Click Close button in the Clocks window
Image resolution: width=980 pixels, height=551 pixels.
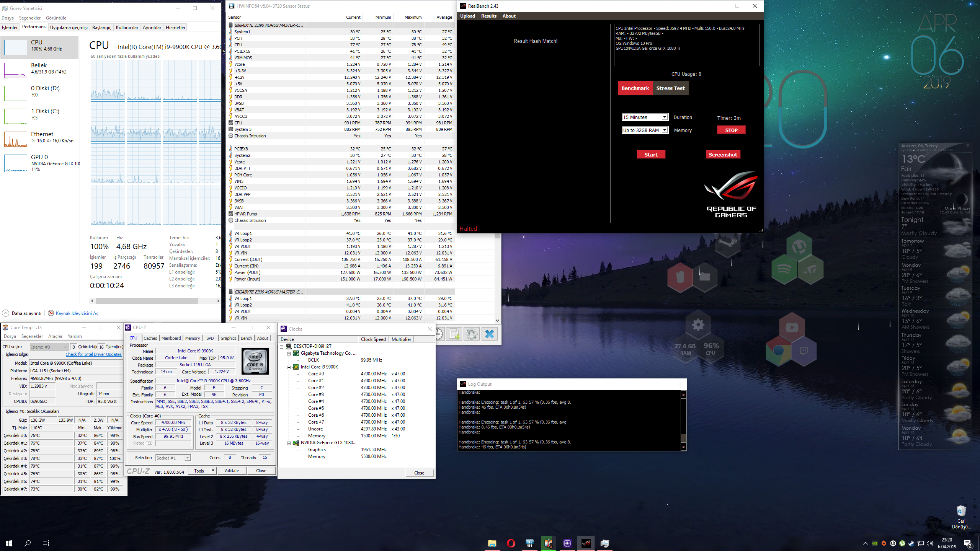pos(419,473)
